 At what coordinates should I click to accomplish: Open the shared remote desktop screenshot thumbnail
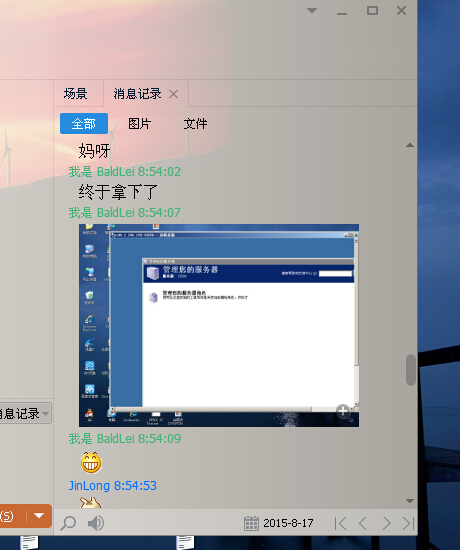point(219,325)
